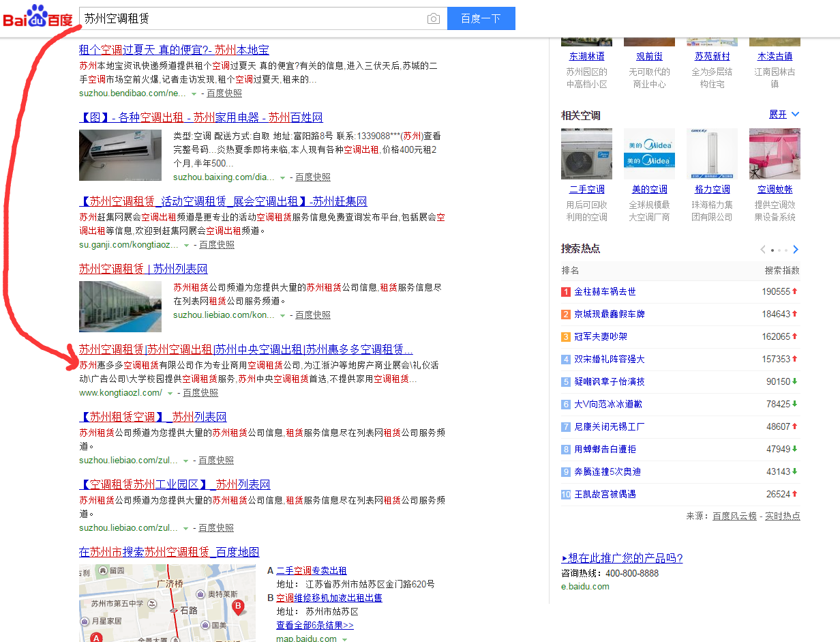Go to next page of 搜索热点
This screenshot has height=642, width=840.
(796, 250)
